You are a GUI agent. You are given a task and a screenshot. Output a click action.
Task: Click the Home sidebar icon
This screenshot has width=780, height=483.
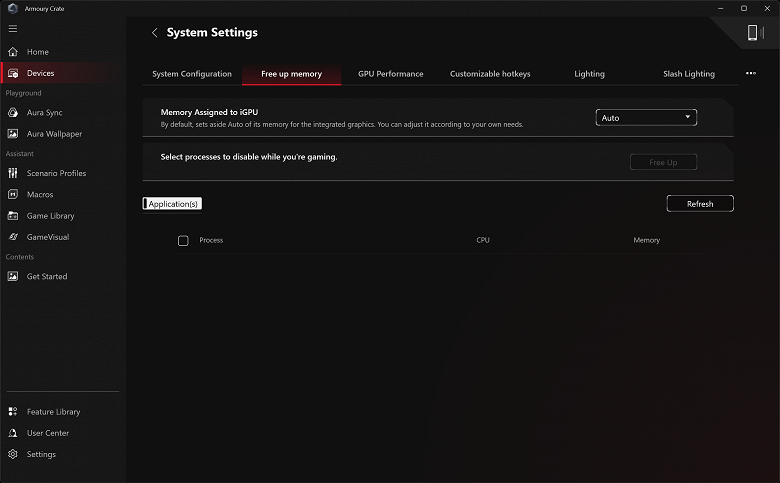13,52
